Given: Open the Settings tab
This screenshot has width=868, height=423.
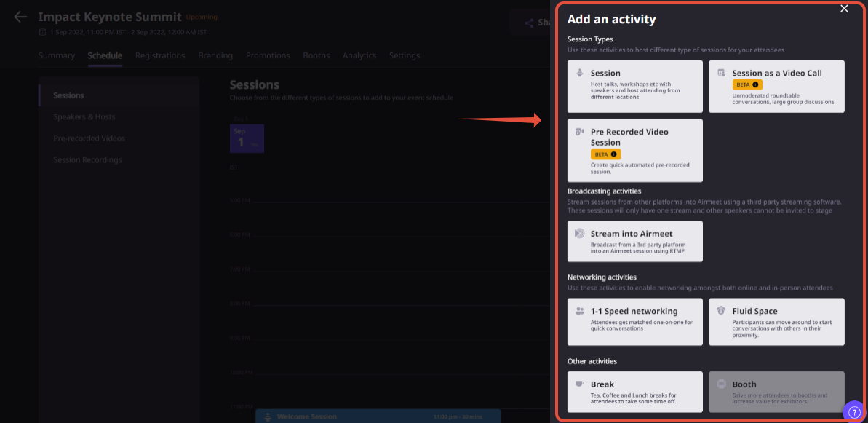Looking at the screenshot, I should tap(404, 55).
